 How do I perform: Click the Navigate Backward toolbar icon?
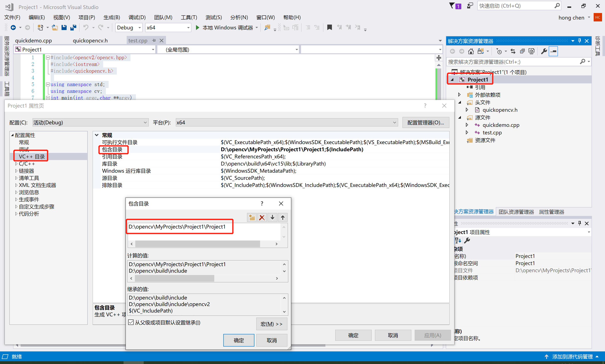coord(13,28)
